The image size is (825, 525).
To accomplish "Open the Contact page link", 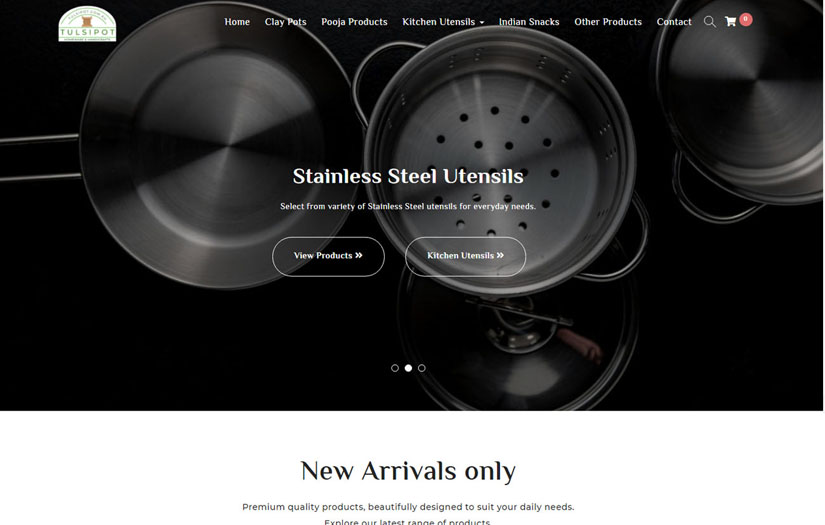I will click(674, 22).
